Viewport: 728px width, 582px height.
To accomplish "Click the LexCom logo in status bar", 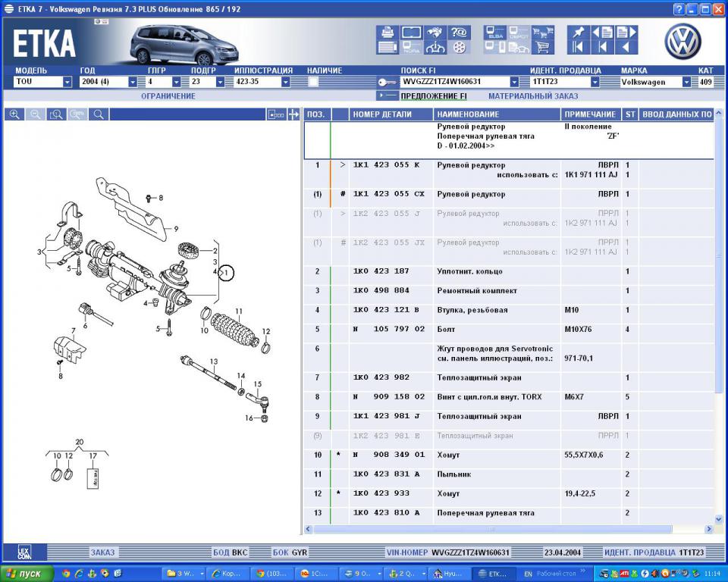I will click(24, 552).
